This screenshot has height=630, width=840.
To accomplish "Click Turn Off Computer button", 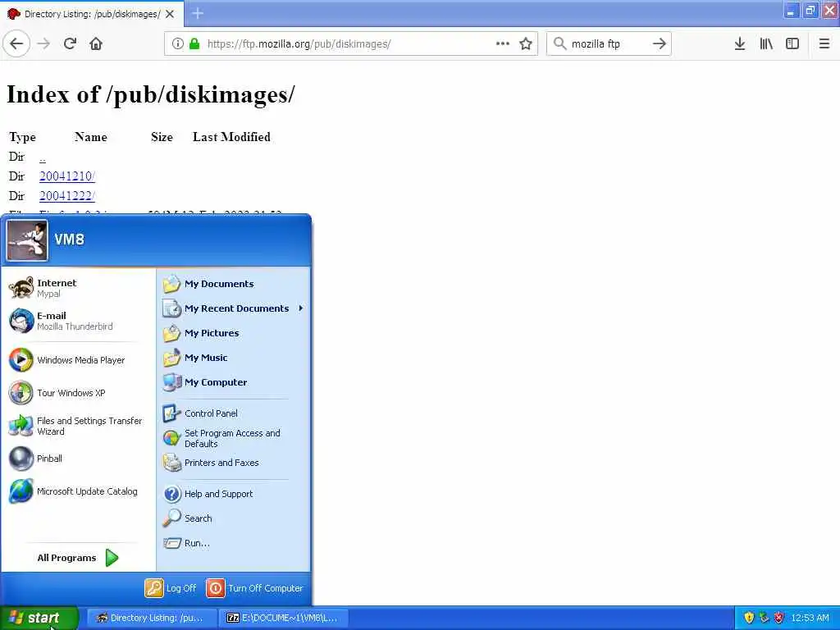I will (x=255, y=588).
